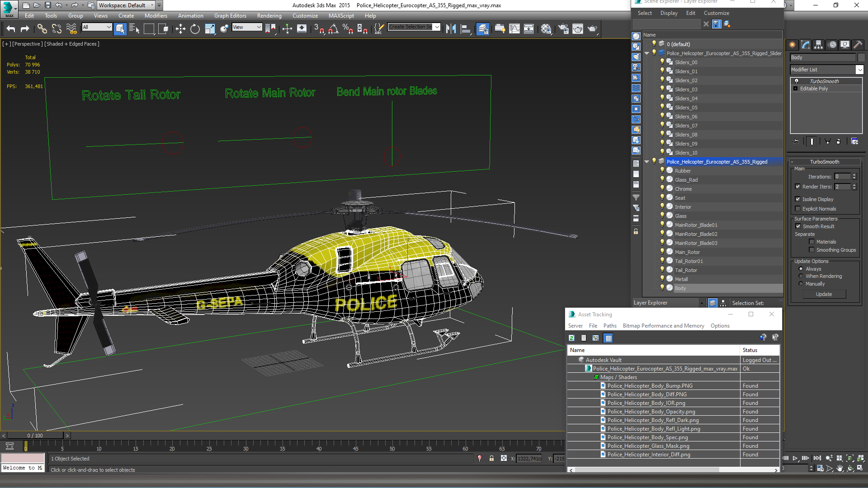Click the Undo arrow in the main toolbar

click(x=11, y=29)
